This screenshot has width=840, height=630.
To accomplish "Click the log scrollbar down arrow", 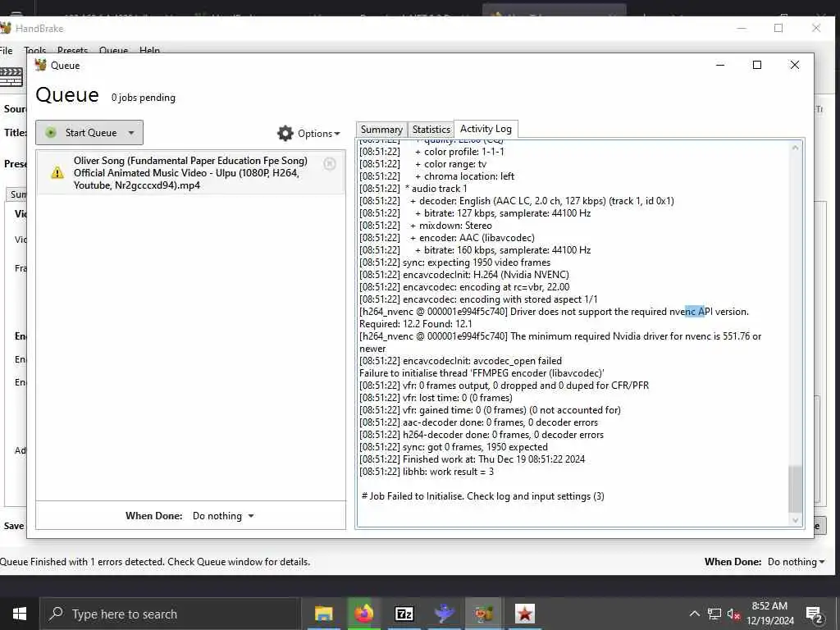I will pyautogui.click(x=796, y=520).
